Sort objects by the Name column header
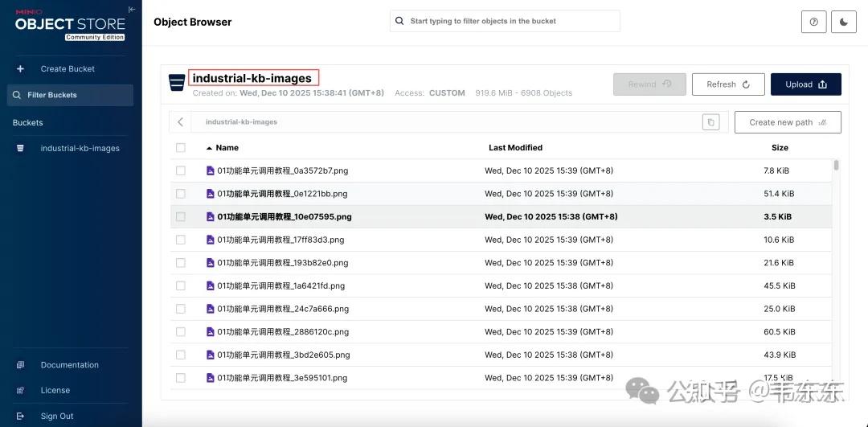Screen dimensions: 868x427 pyautogui.click(x=227, y=148)
